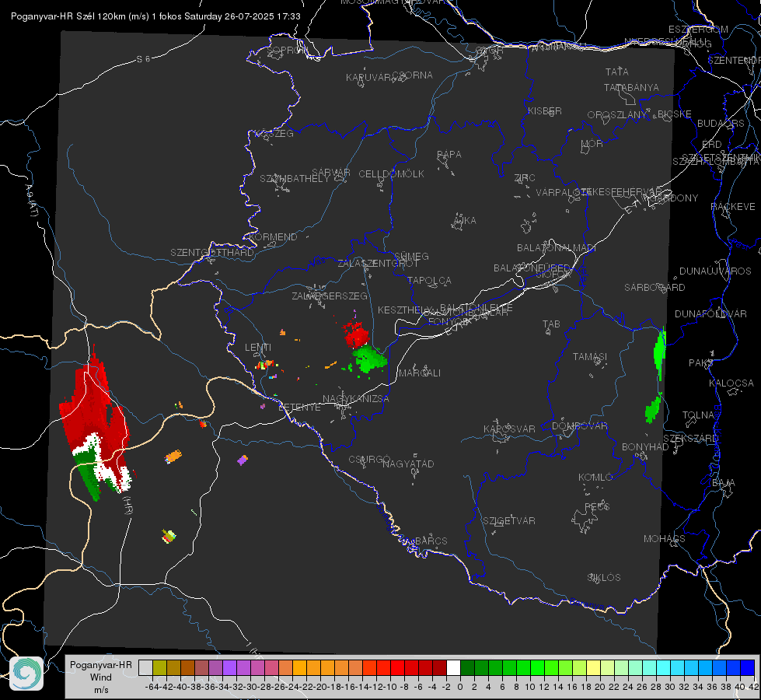
Task: Click the 'TOLNA' city label
Action: tap(698, 415)
